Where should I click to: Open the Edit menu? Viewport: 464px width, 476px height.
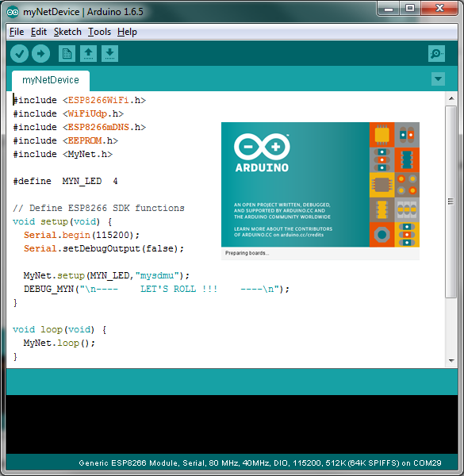39,32
